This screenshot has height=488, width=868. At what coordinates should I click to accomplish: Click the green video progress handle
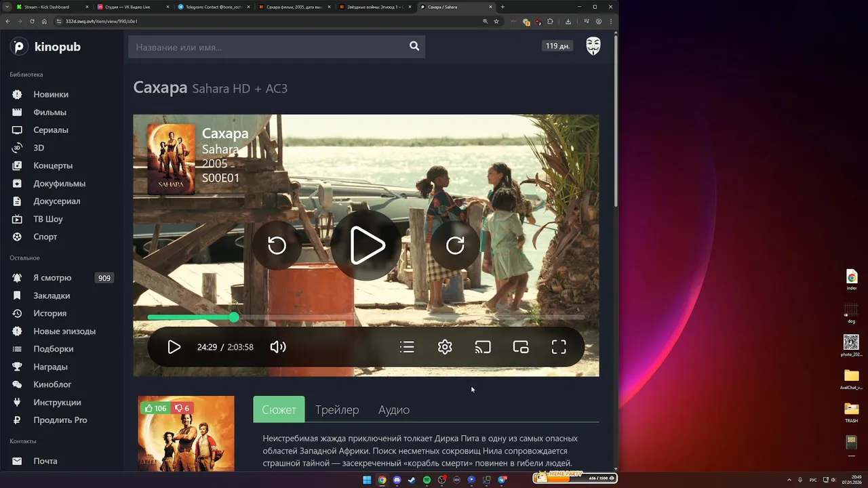(x=234, y=317)
